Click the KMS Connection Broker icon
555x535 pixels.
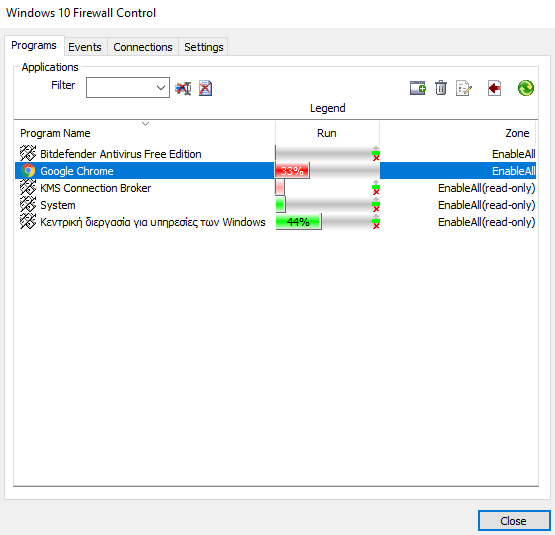tap(28, 187)
